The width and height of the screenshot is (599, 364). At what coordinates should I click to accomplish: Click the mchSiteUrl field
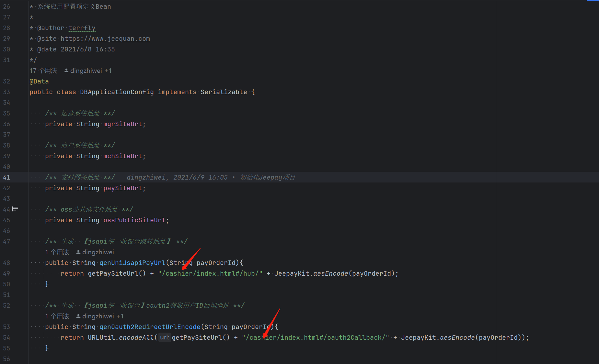coord(122,156)
